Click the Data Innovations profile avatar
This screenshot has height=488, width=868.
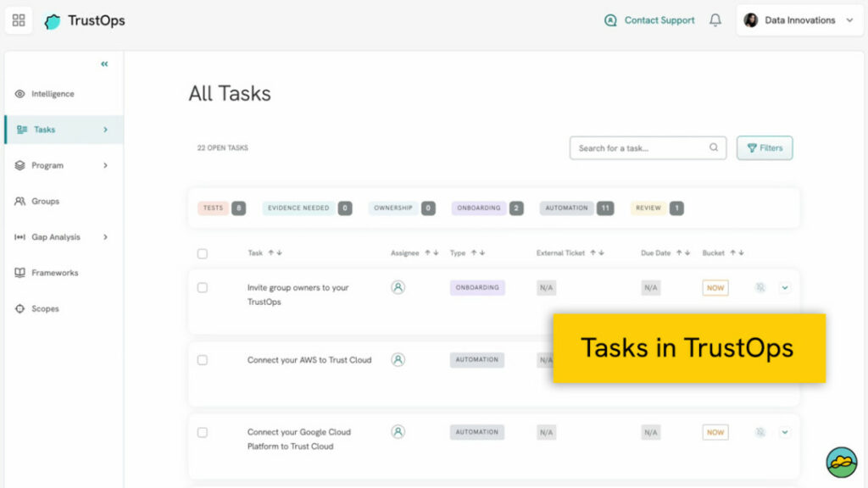point(751,20)
